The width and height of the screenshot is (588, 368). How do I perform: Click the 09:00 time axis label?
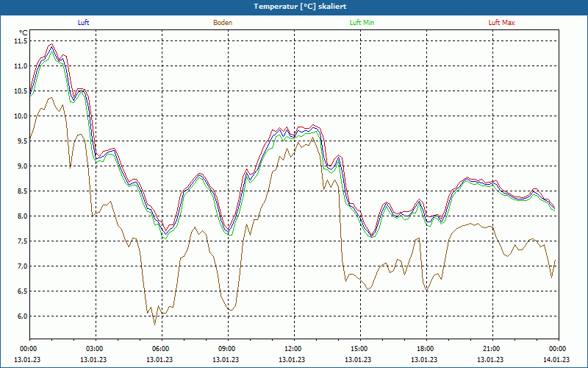pyautogui.click(x=226, y=349)
